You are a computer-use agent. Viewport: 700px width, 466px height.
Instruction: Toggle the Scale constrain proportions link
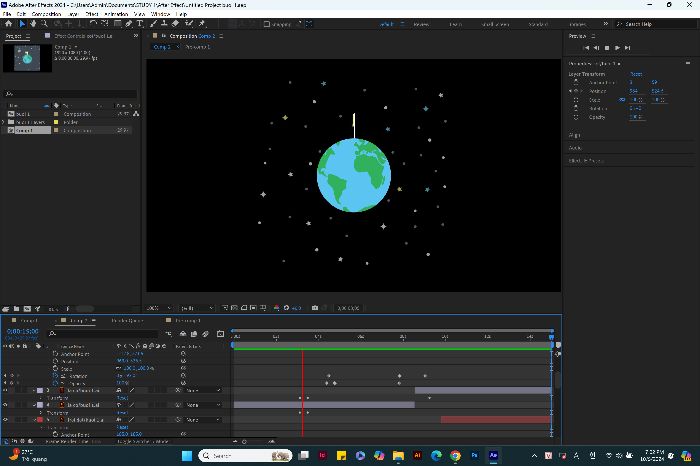pos(622,100)
